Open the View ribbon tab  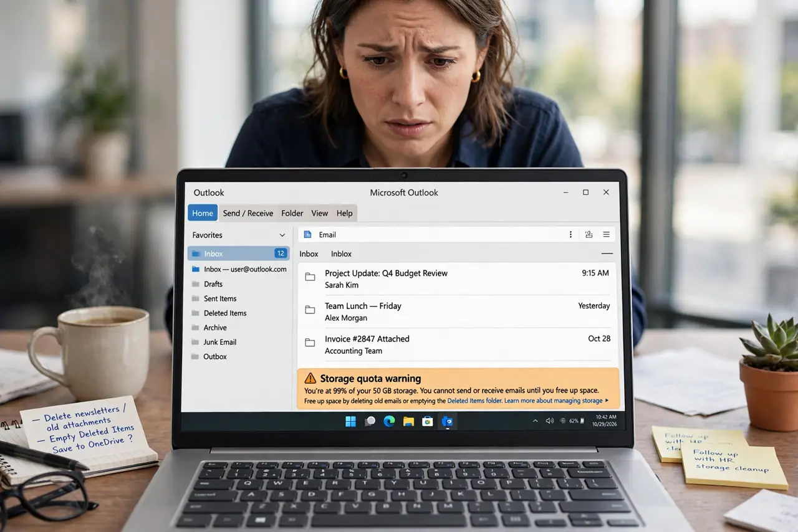(x=320, y=213)
